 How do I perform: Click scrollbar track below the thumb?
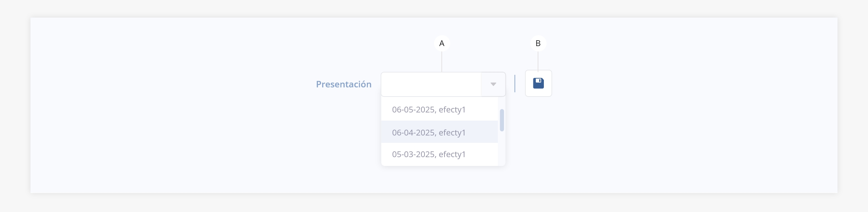click(x=502, y=149)
